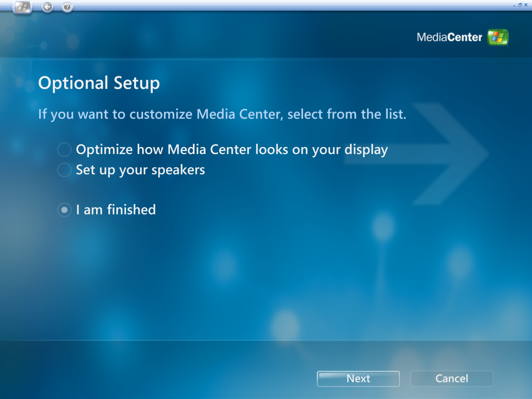Click the 'Set up your speakers' label

point(140,170)
